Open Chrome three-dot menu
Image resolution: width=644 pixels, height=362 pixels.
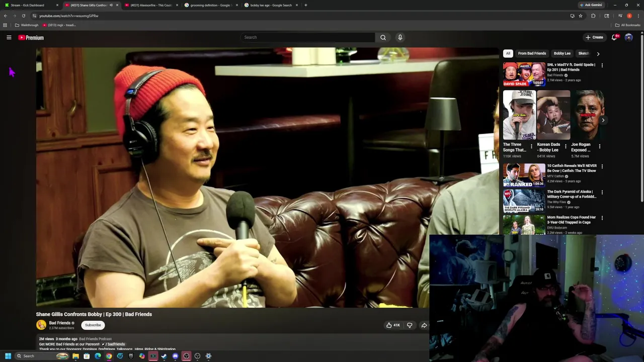pos(638,16)
